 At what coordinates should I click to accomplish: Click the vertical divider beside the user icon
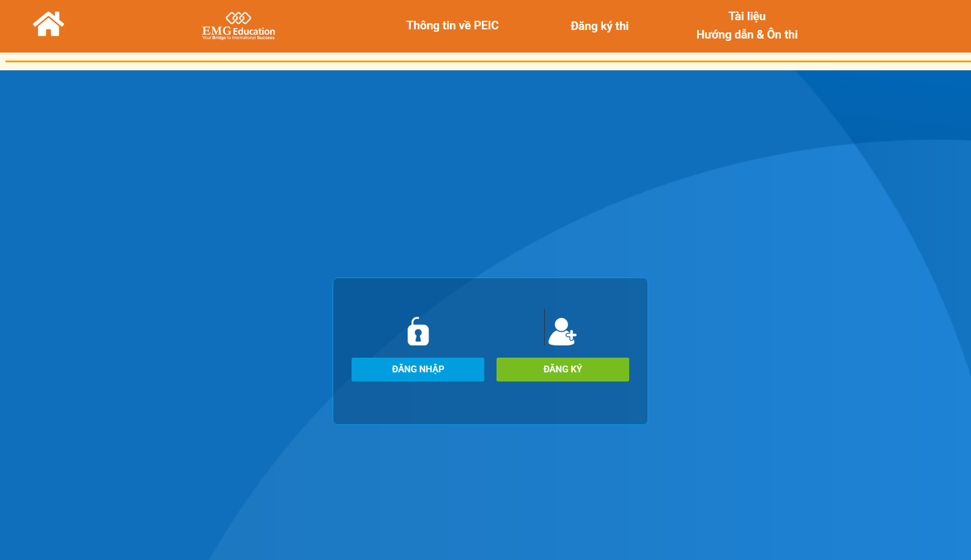[544, 327]
